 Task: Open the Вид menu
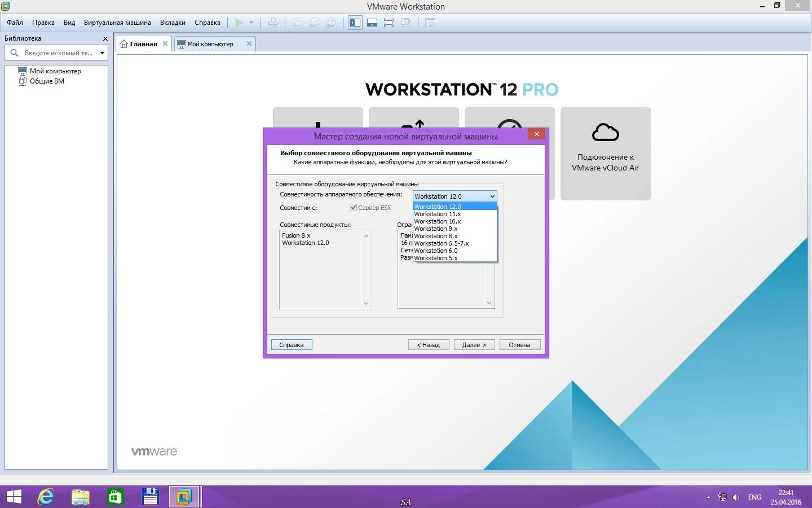[69, 23]
